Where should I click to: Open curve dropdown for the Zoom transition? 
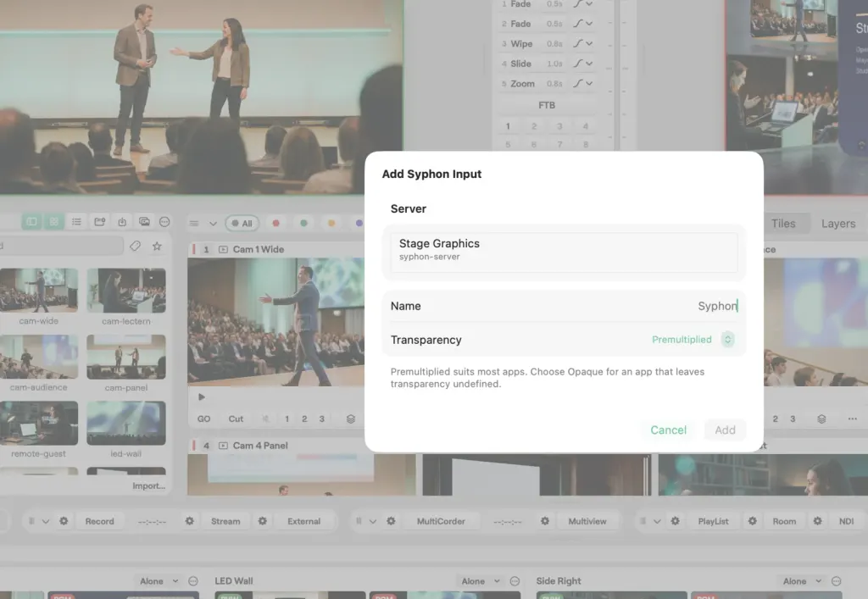(583, 84)
